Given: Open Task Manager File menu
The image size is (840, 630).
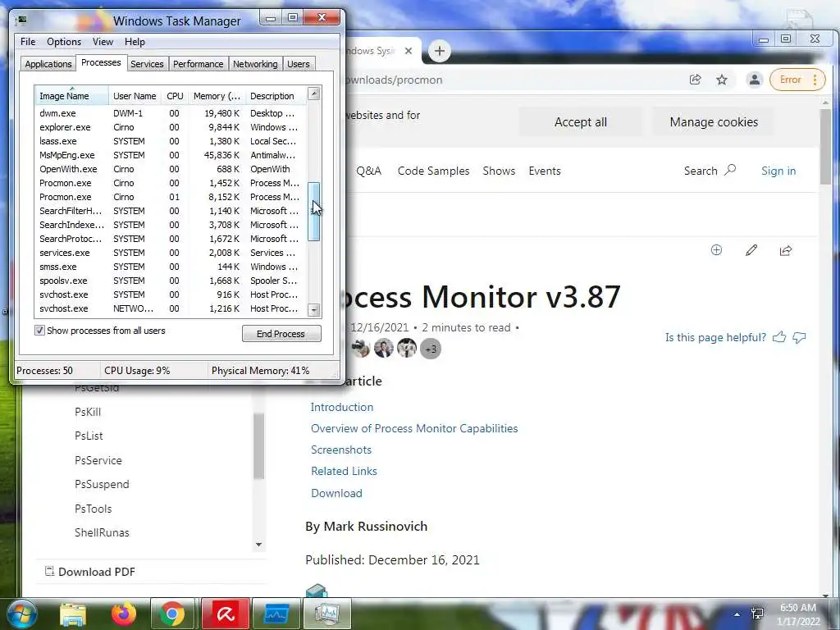Looking at the screenshot, I should tap(28, 42).
